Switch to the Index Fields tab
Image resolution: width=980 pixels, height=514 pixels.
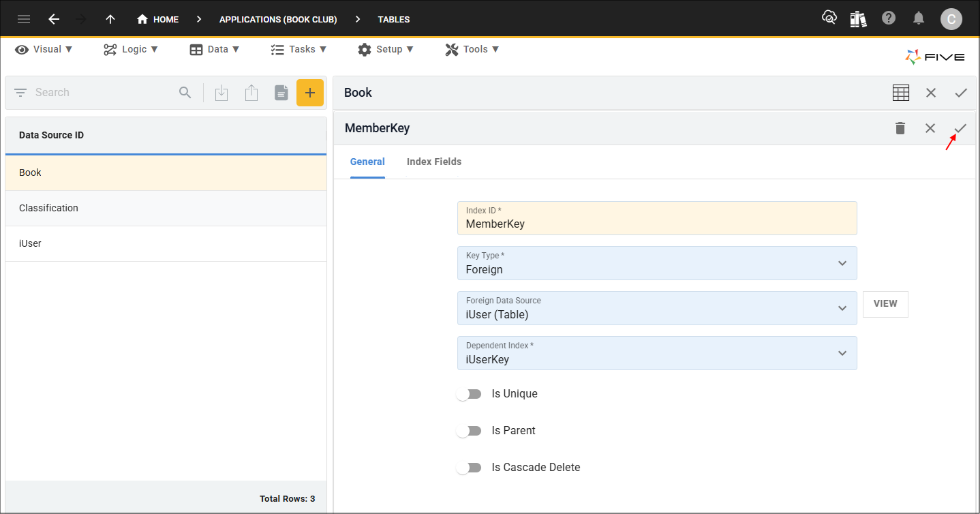click(434, 162)
